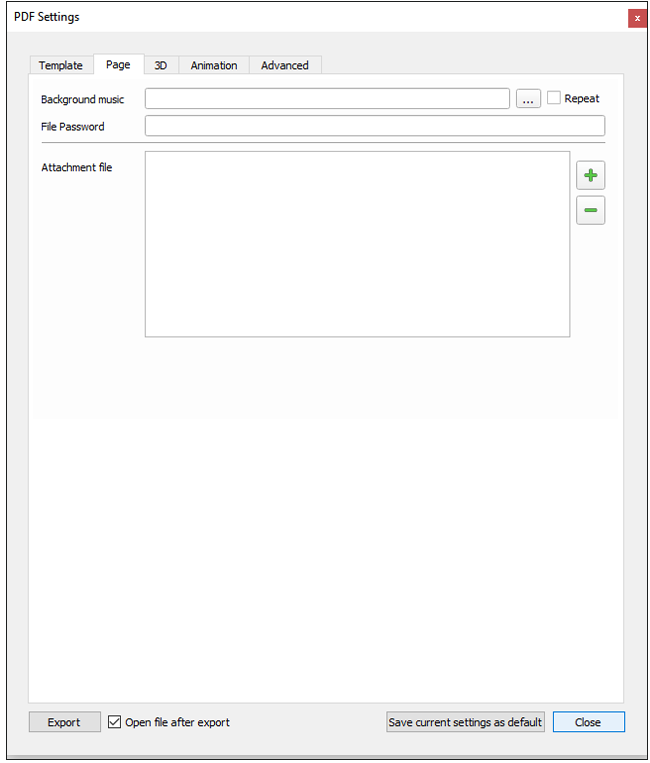Open the 3D tab

(160, 66)
